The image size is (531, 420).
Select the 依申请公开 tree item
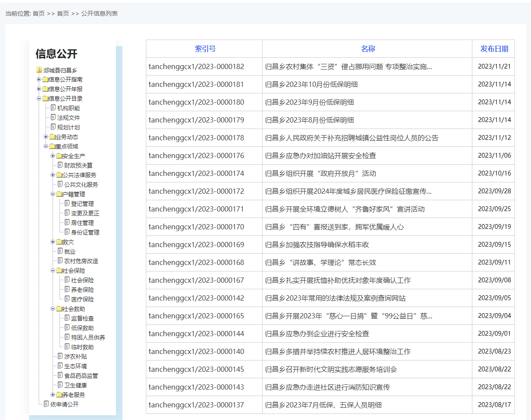click(x=64, y=404)
